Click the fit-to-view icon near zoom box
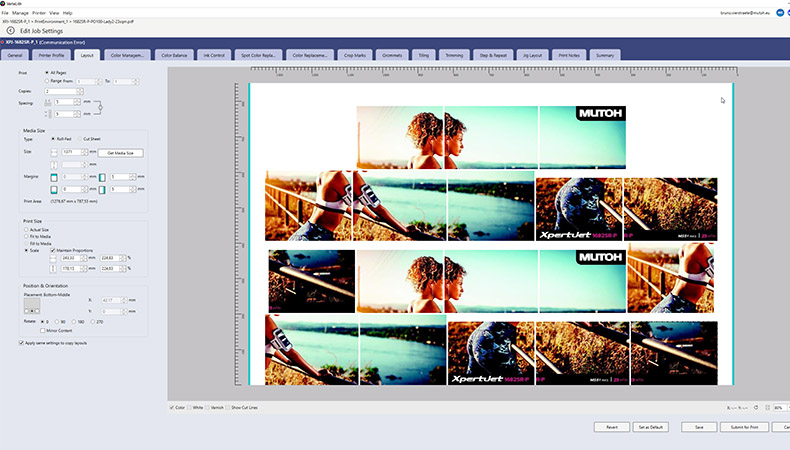Image resolution: width=790 pixels, height=450 pixels. pyautogui.click(x=767, y=407)
